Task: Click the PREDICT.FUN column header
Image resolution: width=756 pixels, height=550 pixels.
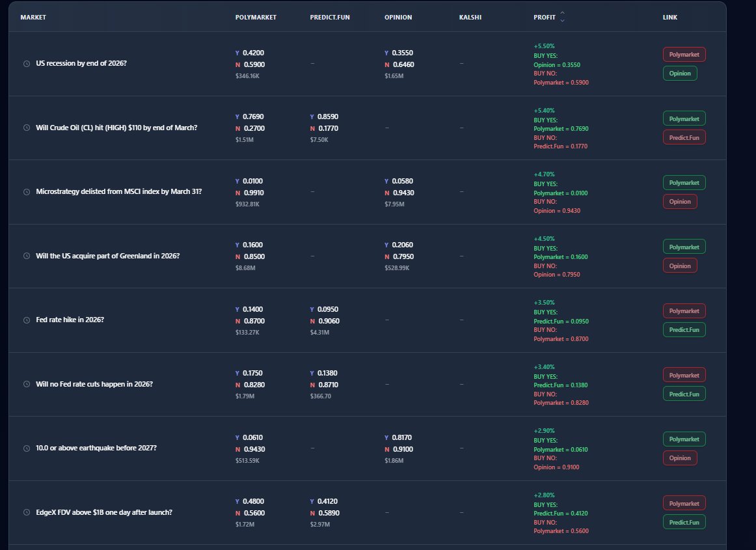Action: (x=330, y=18)
